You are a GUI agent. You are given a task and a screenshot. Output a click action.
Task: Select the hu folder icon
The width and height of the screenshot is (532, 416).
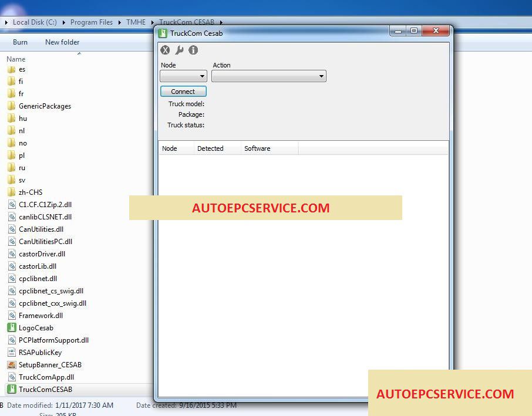(x=12, y=119)
